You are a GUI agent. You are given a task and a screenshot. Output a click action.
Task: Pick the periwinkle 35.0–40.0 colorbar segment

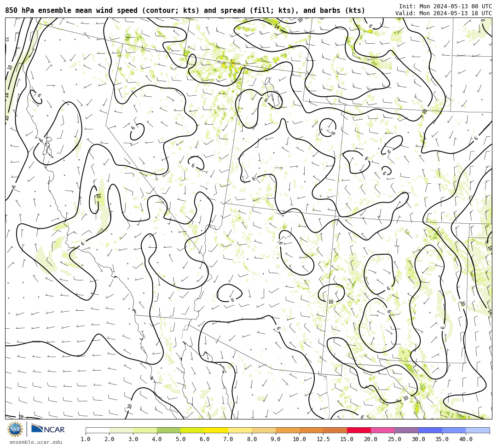pos(454,430)
